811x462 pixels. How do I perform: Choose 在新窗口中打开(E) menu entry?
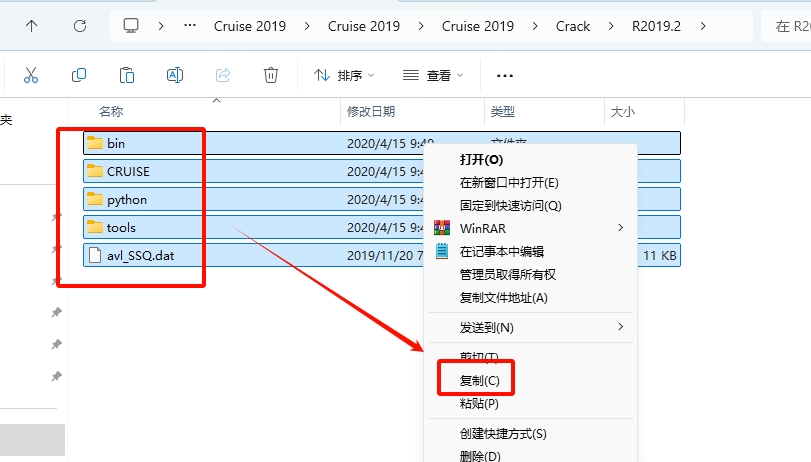(x=530, y=182)
